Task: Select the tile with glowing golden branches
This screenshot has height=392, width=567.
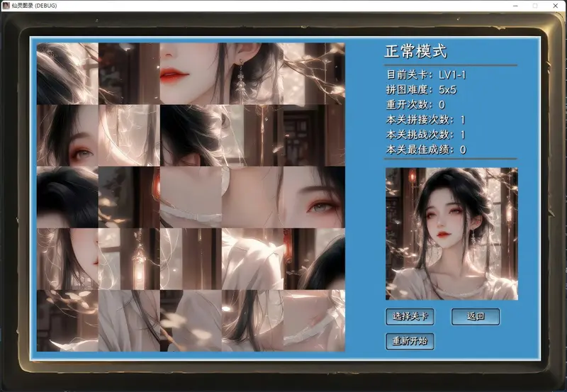Action: 313,74
